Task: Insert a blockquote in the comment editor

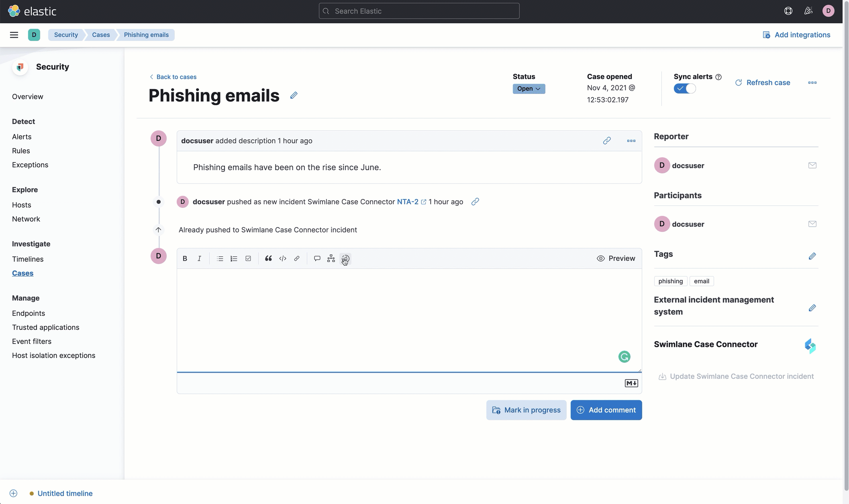Action: click(268, 258)
